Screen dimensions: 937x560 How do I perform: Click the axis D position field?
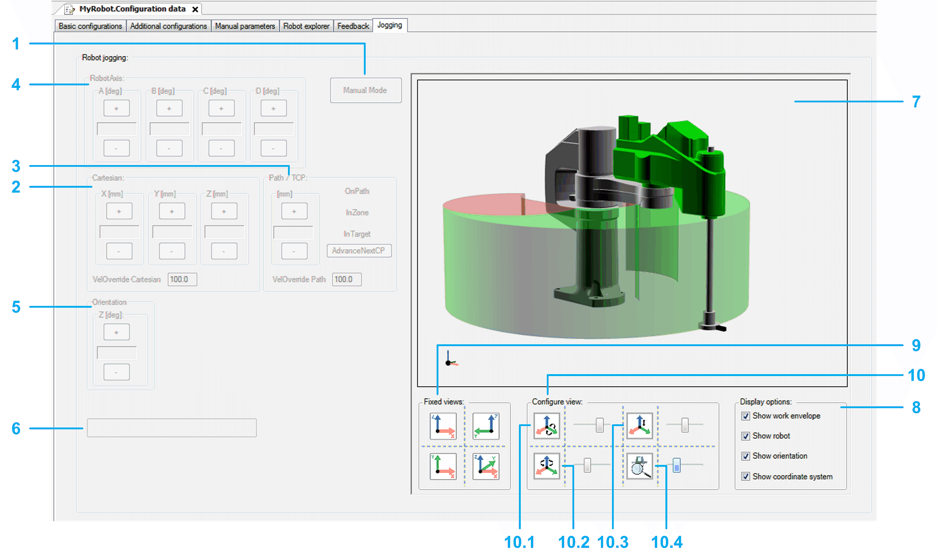point(274,129)
